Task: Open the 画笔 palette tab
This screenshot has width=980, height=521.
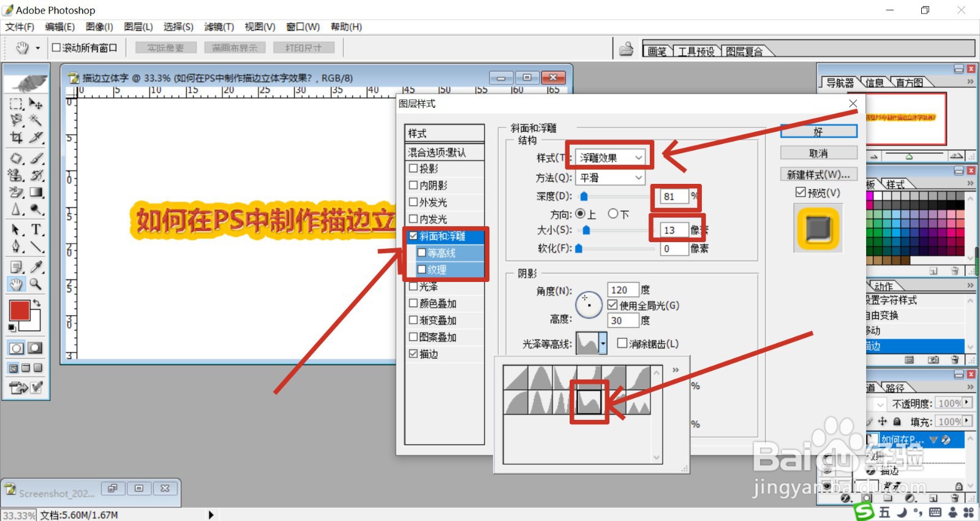Action: point(657,51)
